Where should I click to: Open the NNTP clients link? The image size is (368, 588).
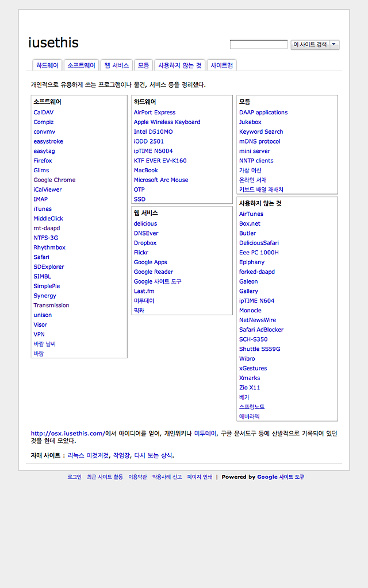(256, 161)
